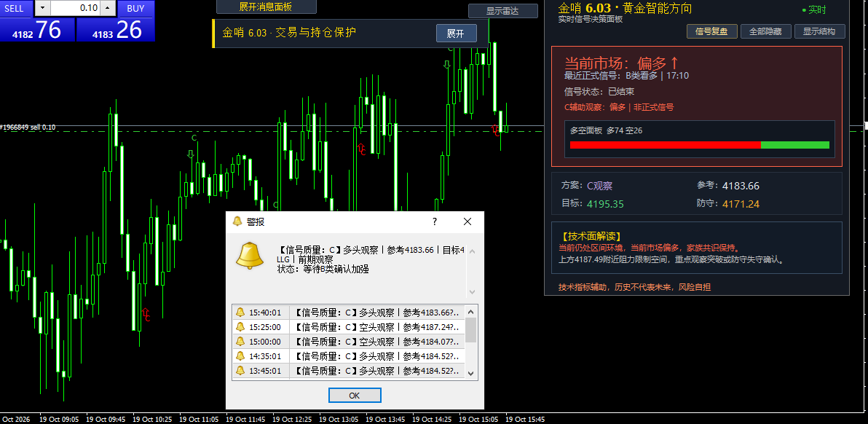Image resolution: width=868 pixels, height=424 pixels.
Task: Click the 目标 value 4195.35
Action: pyautogui.click(x=606, y=204)
